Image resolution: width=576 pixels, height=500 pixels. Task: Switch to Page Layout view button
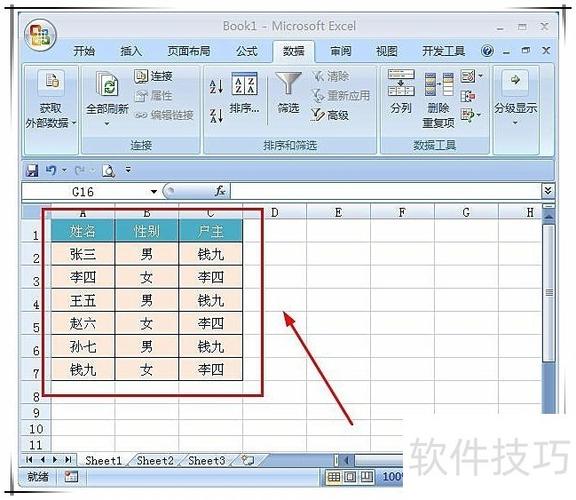coord(350,477)
